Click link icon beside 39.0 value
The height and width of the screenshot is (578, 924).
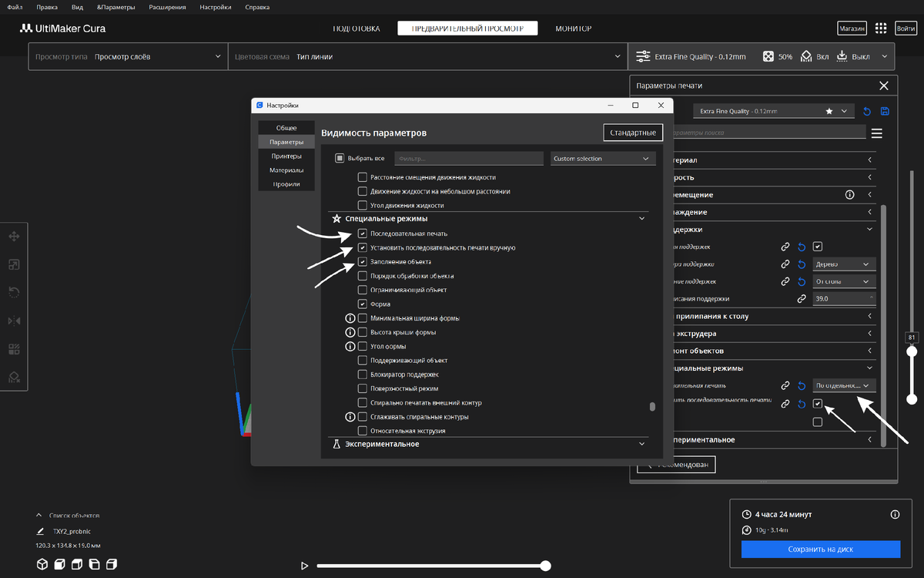[802, 299]
